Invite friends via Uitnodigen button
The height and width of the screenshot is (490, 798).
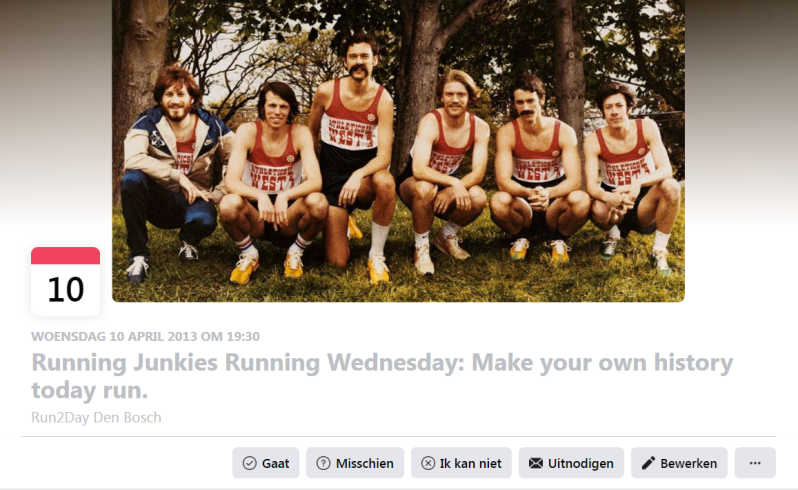571,463
